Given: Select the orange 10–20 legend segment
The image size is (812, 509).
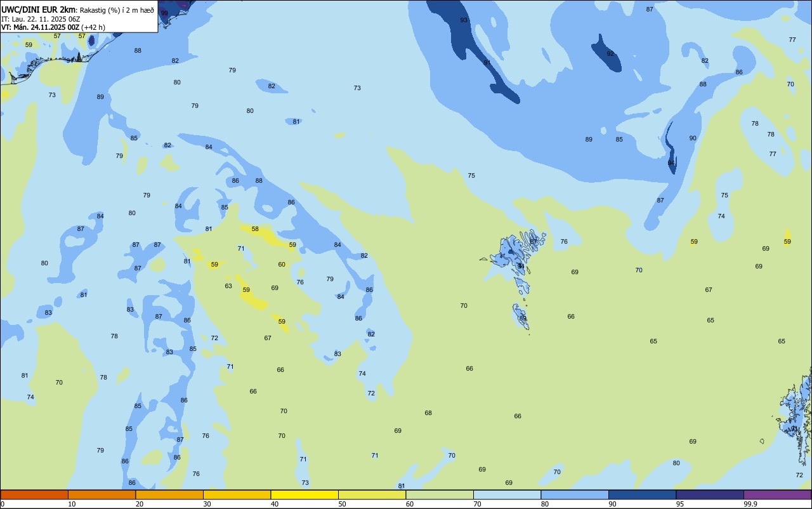Looking at the screenshot, I should (101, 494).
